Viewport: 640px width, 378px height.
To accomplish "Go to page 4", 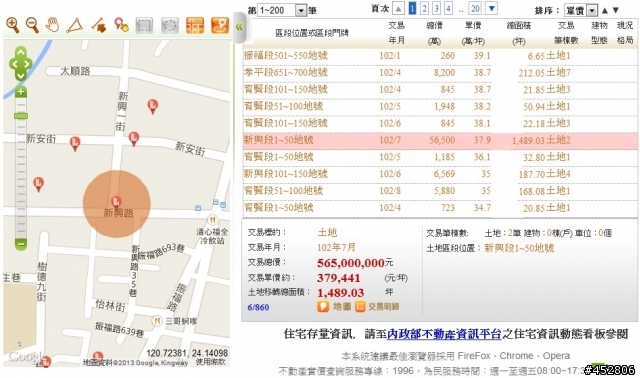I will (x=449, y=9).
